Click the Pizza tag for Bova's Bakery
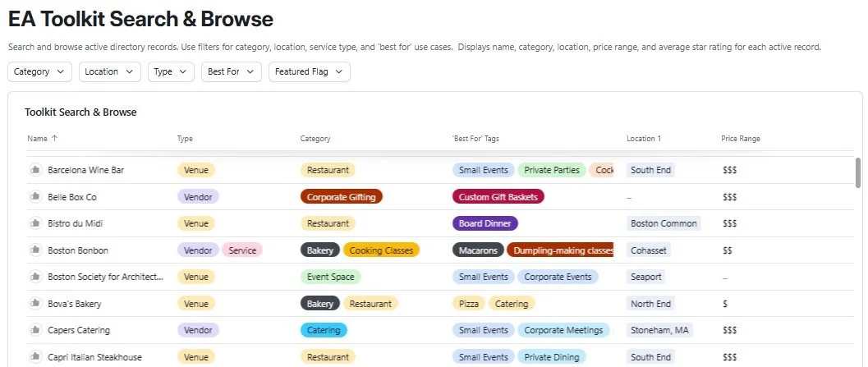868x367 pixels. 469,303
